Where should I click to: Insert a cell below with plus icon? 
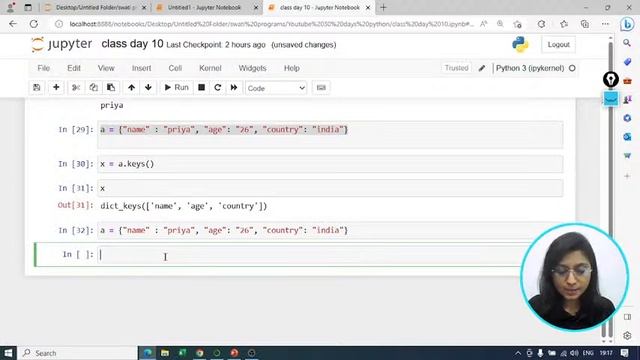point(56,88)
